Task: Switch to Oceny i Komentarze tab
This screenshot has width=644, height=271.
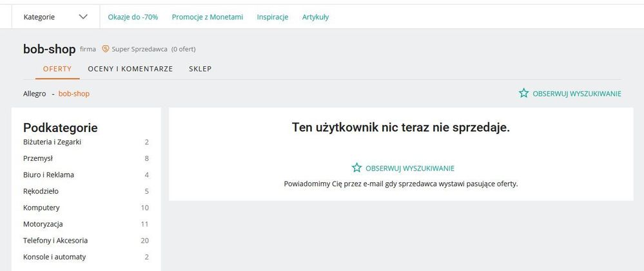Action: [130, 69]
